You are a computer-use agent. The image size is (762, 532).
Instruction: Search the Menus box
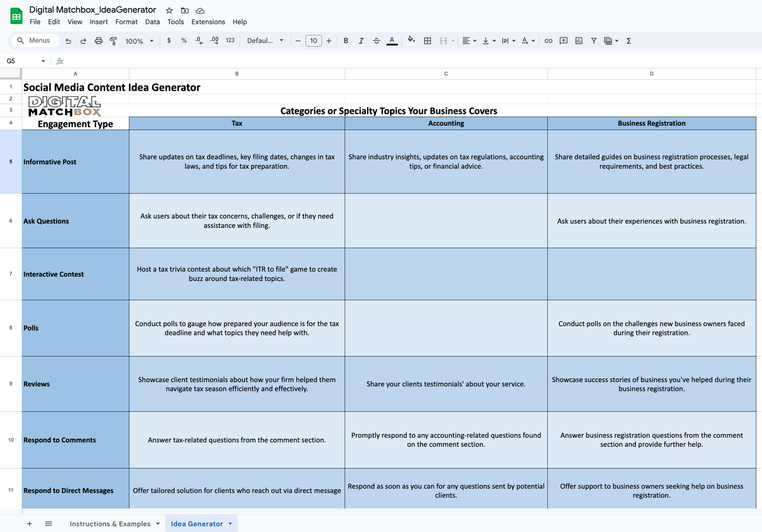click(35, 41)
